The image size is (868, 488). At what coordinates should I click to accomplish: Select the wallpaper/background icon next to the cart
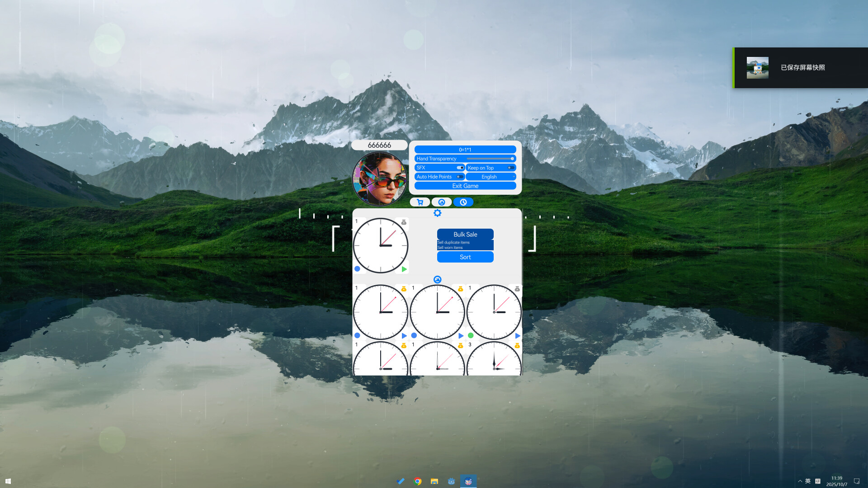coord(442,202)
